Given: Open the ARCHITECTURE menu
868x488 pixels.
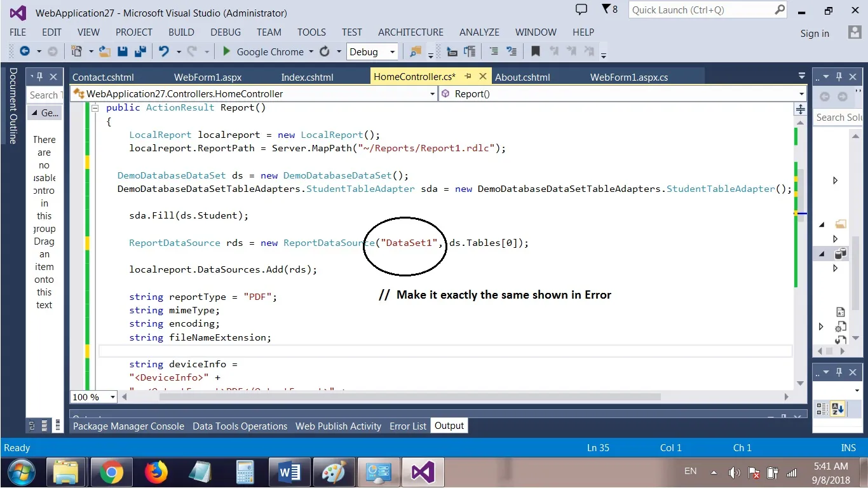Looking at the screenshot, I should 410,32.
